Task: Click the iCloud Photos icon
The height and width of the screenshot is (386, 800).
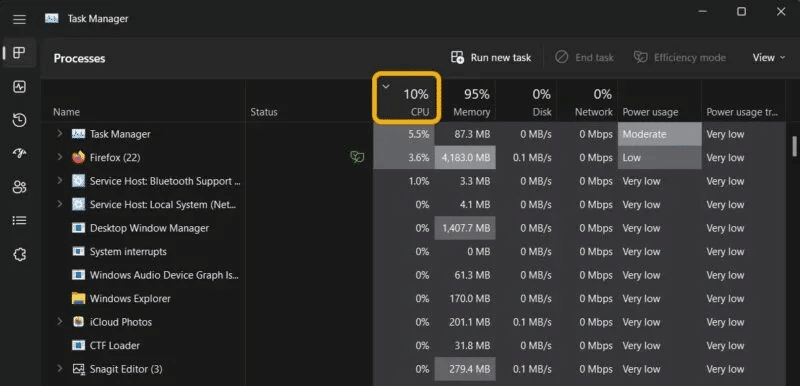Action: [x=78, y=322]
